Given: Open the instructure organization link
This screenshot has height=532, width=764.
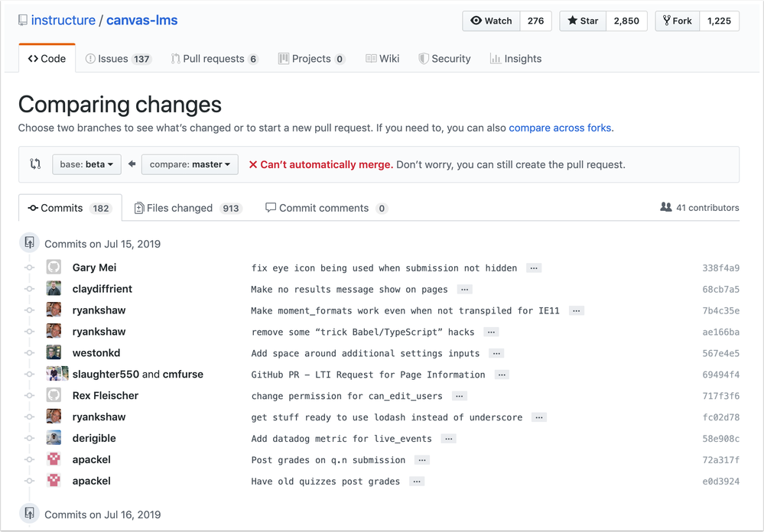Looking at the screenshot, I should click(63, 20).
